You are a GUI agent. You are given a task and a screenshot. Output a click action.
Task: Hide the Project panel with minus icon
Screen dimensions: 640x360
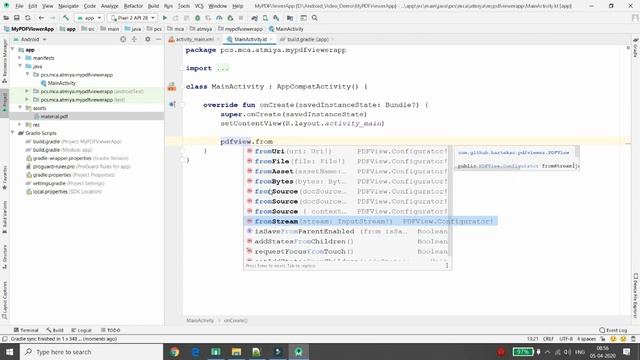pyautogui.click(x=158, y=39)
